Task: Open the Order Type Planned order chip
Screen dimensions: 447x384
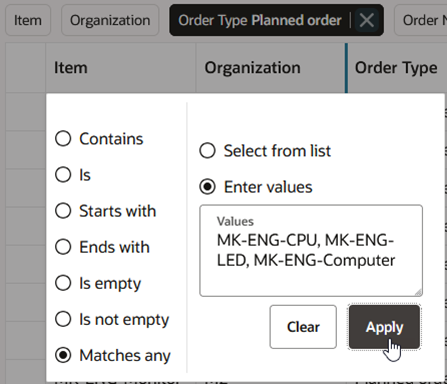Action: tap(260, 20)
